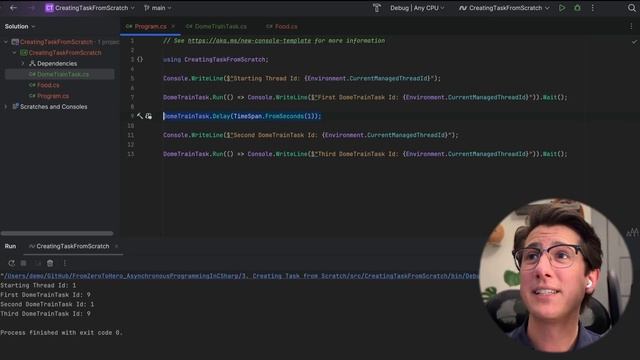
Task: Click the context actions icon beside line 9
Action: click(149, 116)
